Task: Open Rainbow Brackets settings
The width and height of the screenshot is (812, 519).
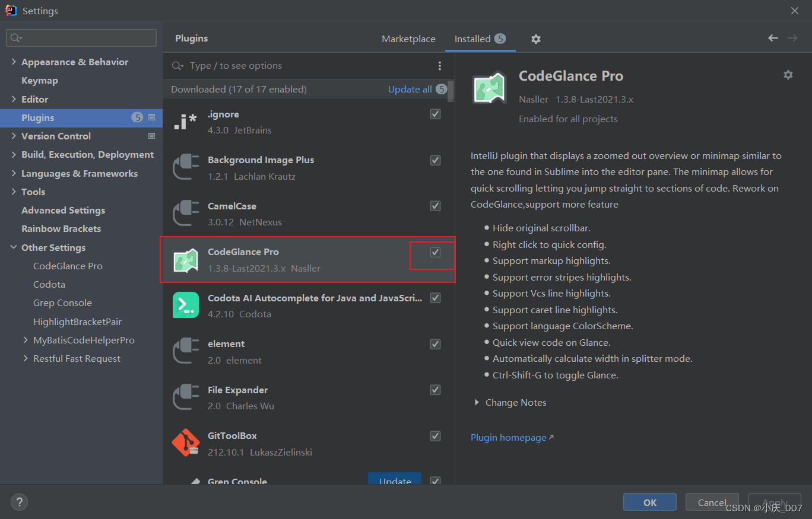Action: click(61, 228)
